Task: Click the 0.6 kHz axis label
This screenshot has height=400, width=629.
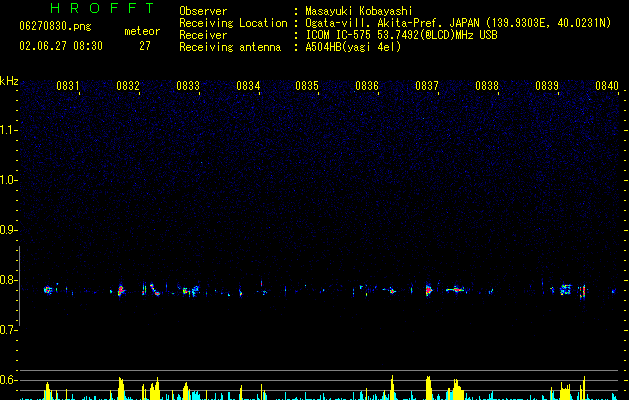Action: click(8, 380)
